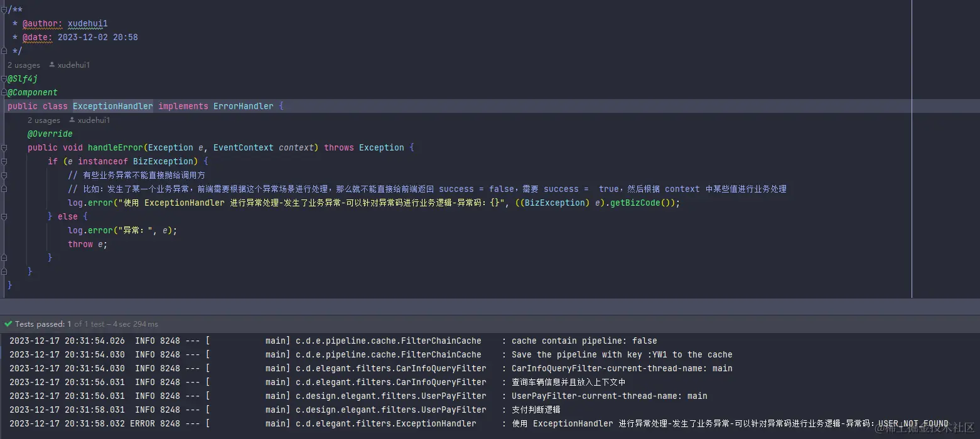The width and height of the screenshot is (980, 439).
Task: Click the @Slf4j annotation
Action: (x=23, y=79)
